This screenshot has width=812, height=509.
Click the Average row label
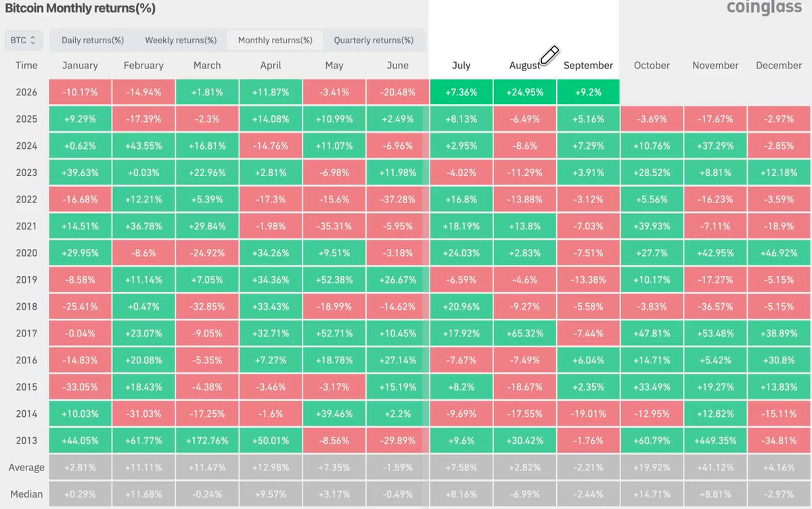(x=26, y=468)
